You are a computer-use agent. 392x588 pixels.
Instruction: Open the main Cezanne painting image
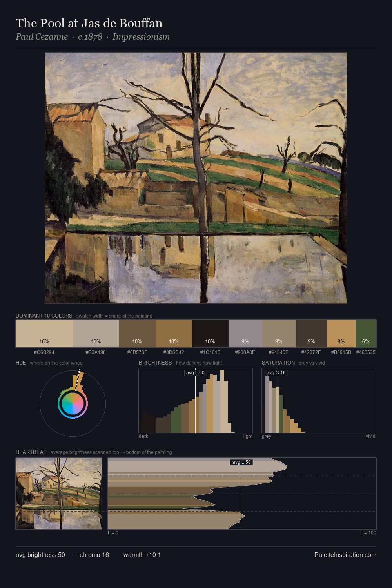196,178
